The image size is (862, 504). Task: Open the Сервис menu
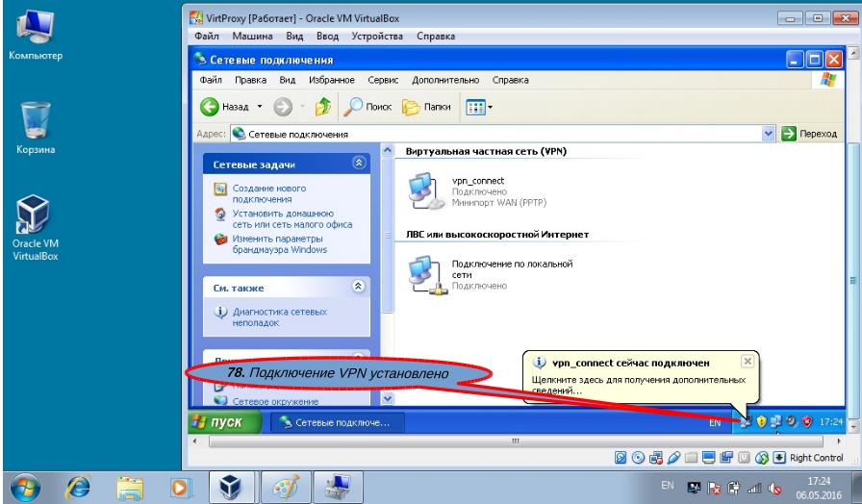click(x=383, y=80)
